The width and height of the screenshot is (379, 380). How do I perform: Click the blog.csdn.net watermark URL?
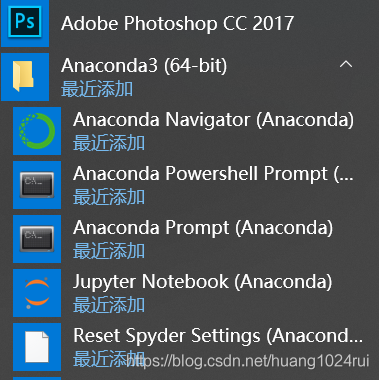(248, 361)
